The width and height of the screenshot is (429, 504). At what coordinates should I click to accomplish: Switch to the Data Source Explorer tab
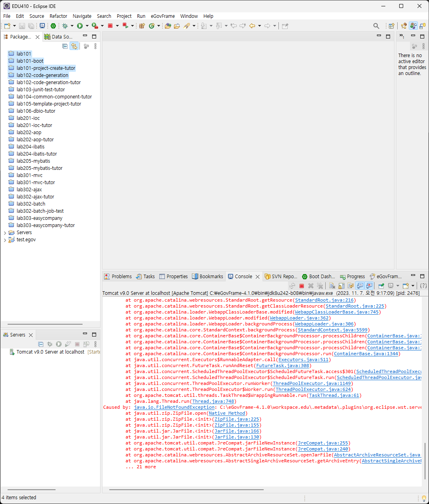click(58, 37)
